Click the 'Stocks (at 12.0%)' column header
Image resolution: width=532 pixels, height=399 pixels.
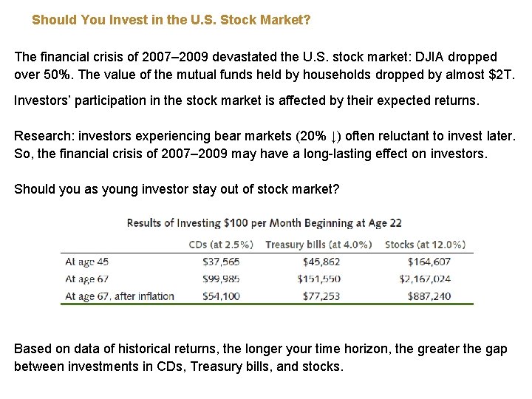(x=425, y=245)
